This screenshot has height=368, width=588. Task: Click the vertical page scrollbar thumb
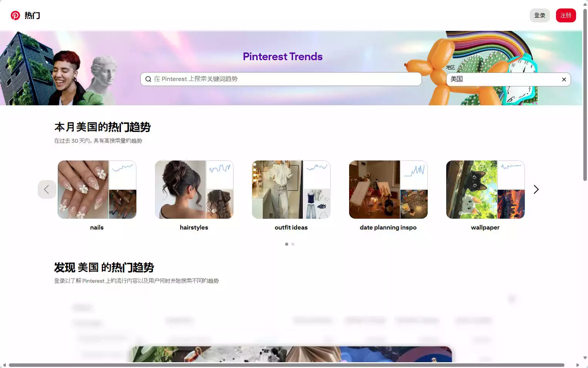click(x=585, y=95)
